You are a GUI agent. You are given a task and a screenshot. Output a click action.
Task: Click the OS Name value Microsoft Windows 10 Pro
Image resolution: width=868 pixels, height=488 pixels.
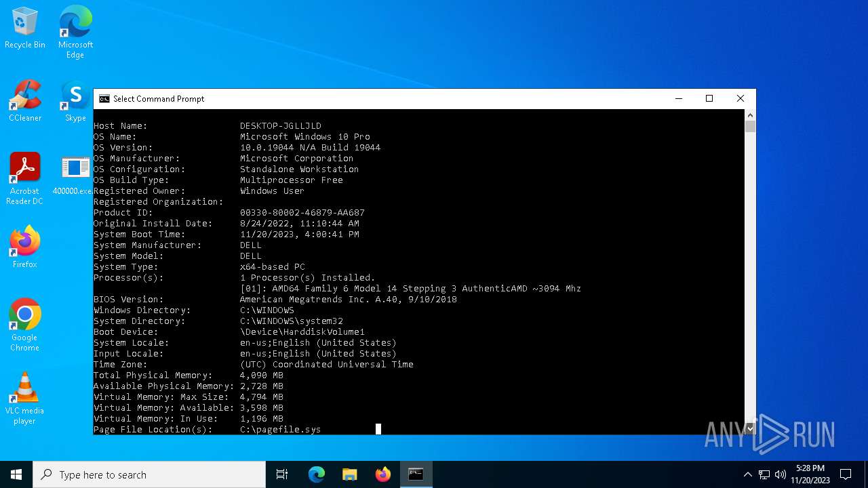pyautogui.click(x=305, y=137)
